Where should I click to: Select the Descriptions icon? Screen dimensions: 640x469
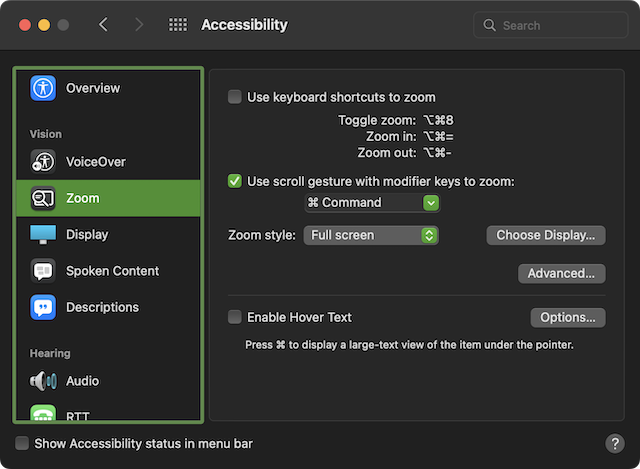tap(43, 307)
